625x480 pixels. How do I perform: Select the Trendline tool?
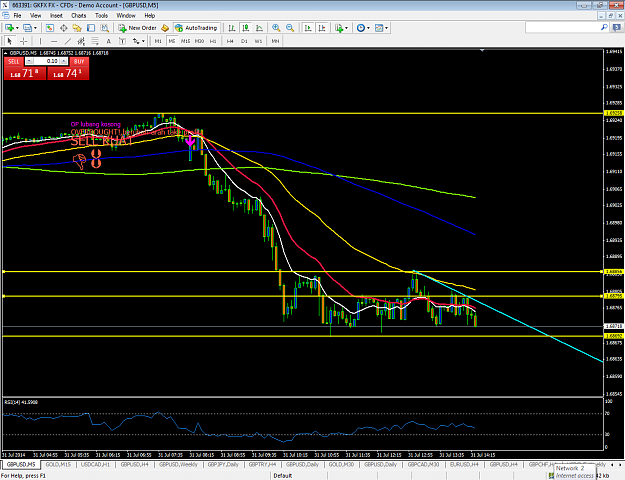click(x=68, y=41)
